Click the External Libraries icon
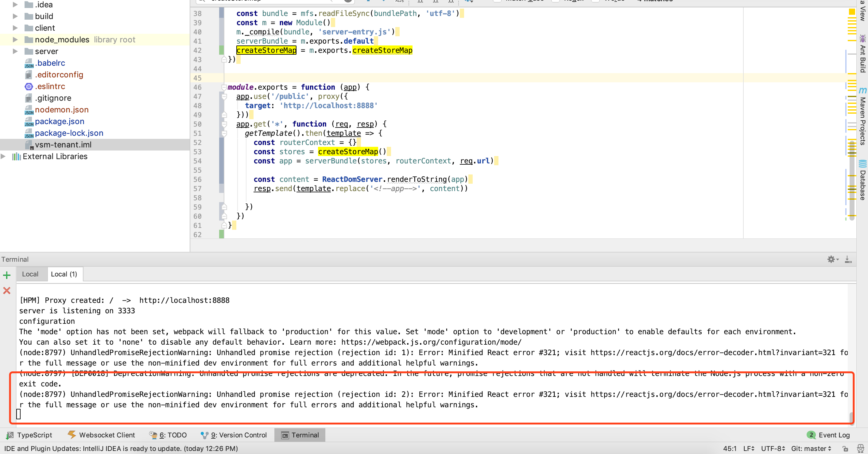Screen dimensions: 868x454 point(17,157)
